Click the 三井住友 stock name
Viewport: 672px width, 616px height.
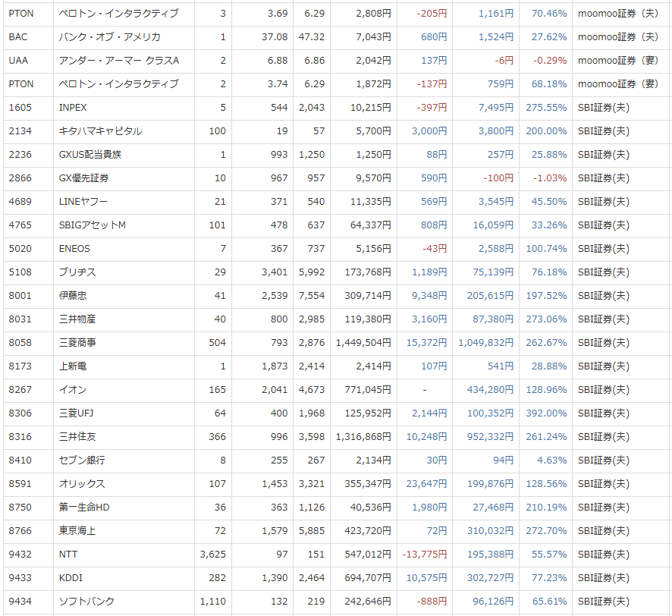(77, 437)
